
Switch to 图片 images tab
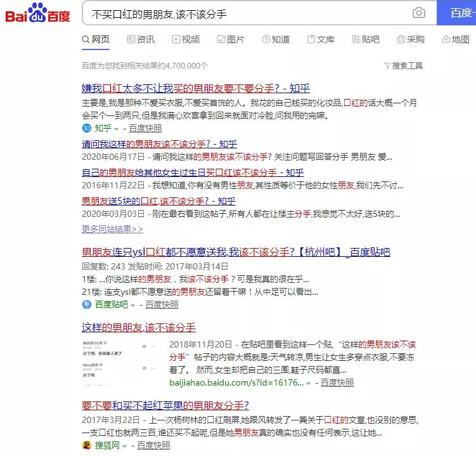(231, 39)
